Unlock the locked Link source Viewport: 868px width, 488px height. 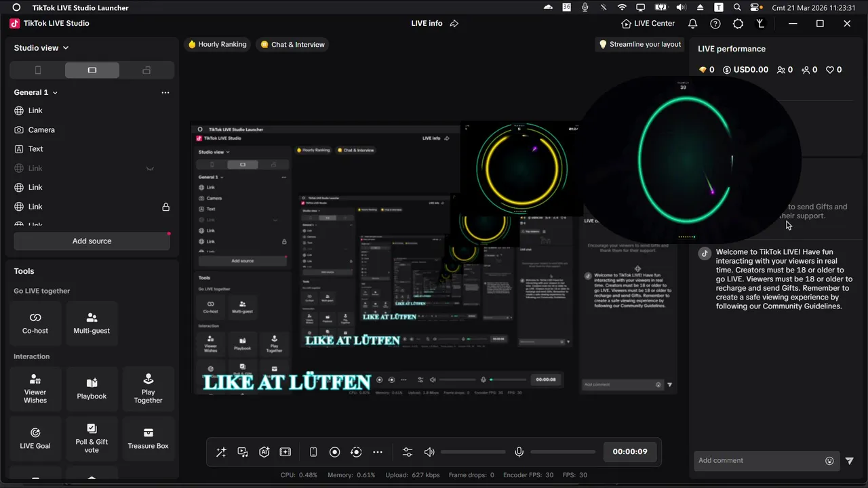click(165, 207)
